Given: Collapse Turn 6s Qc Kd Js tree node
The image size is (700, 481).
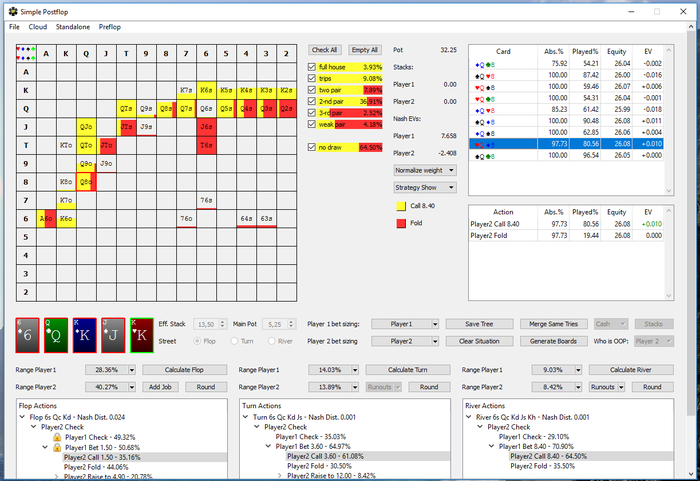Looking at the screenshot, I should tap(246, 417).
